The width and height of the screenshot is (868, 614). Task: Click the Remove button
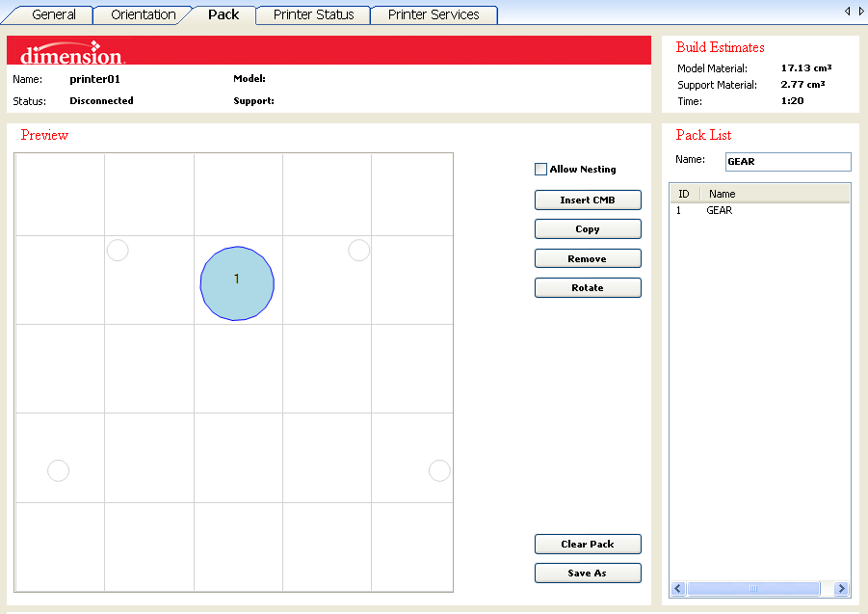pos(588,258)
